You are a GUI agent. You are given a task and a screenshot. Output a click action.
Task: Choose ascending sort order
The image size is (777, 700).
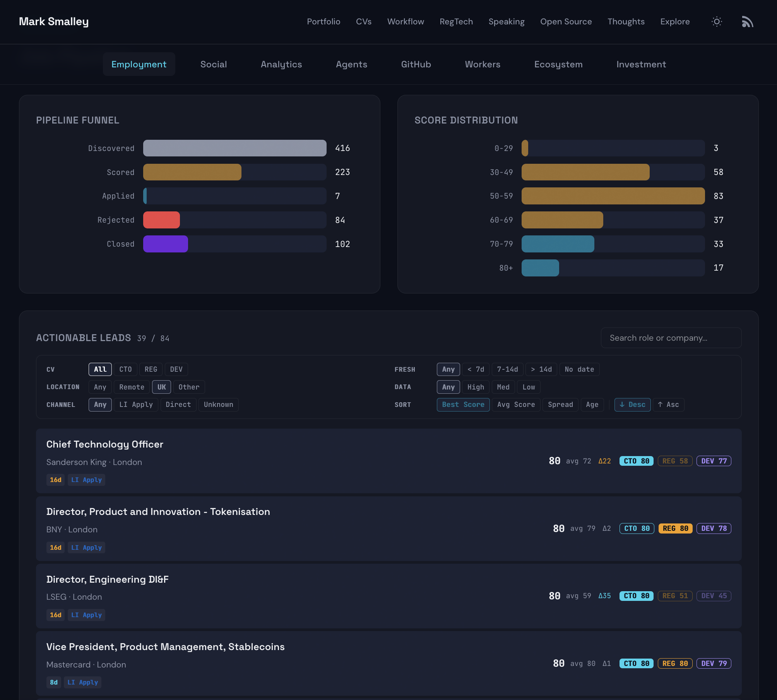tap(668, 405)
